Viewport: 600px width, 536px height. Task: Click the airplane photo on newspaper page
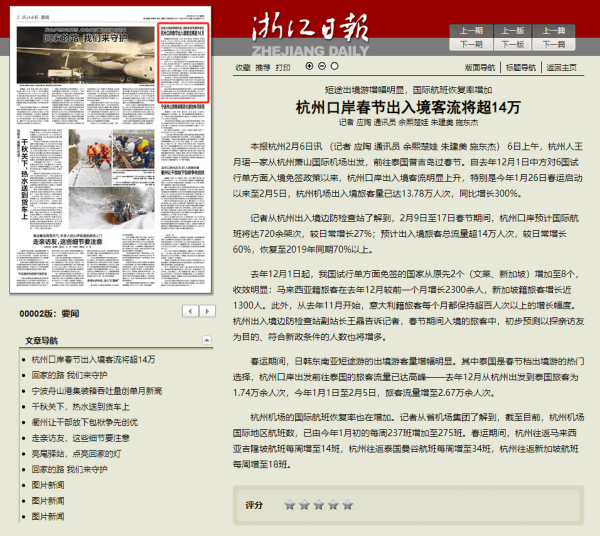(x=86, y=55)
